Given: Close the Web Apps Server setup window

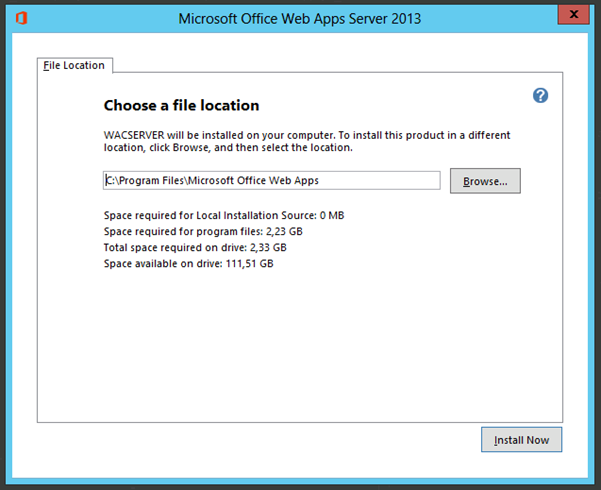Looking at the screenshot, I should point(571,14).
